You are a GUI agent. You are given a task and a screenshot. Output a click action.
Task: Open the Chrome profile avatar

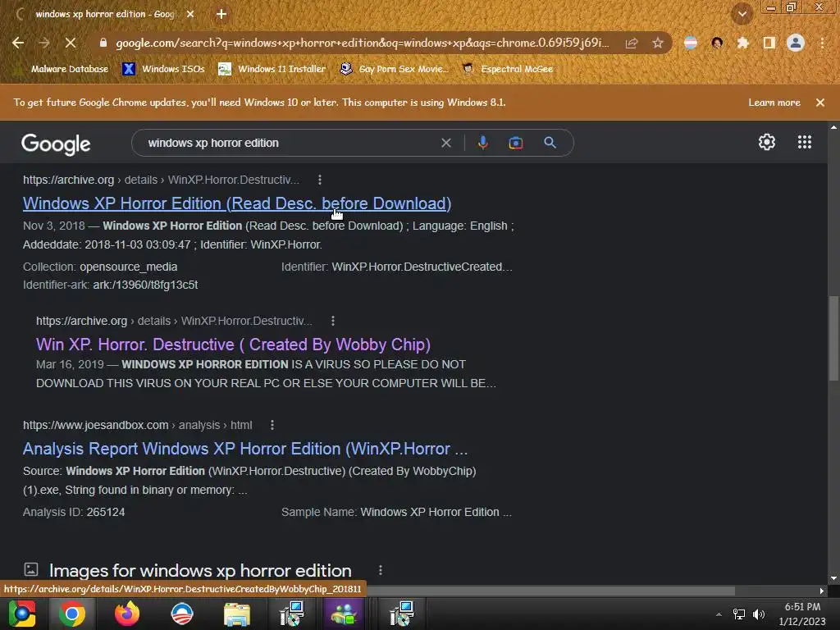pyautogui.click(x=796, y=43)
